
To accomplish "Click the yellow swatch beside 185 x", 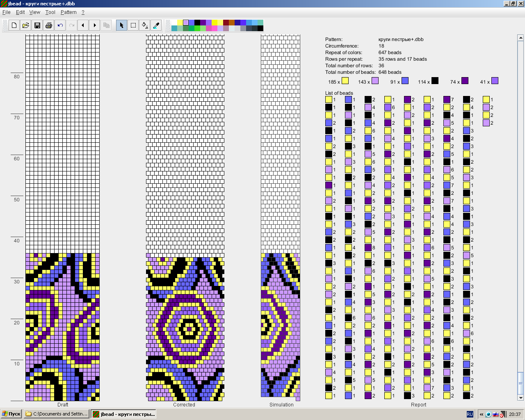I will pyautogui.click(x=345, y=81).
